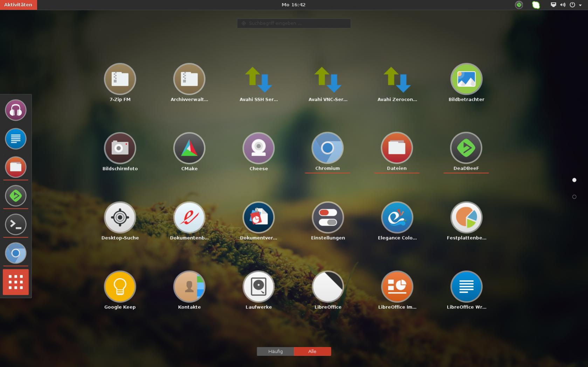The height and width of the screenshot is (367, 588).
Task: Launch Chromium from the app grid
Action: [328, 148]
